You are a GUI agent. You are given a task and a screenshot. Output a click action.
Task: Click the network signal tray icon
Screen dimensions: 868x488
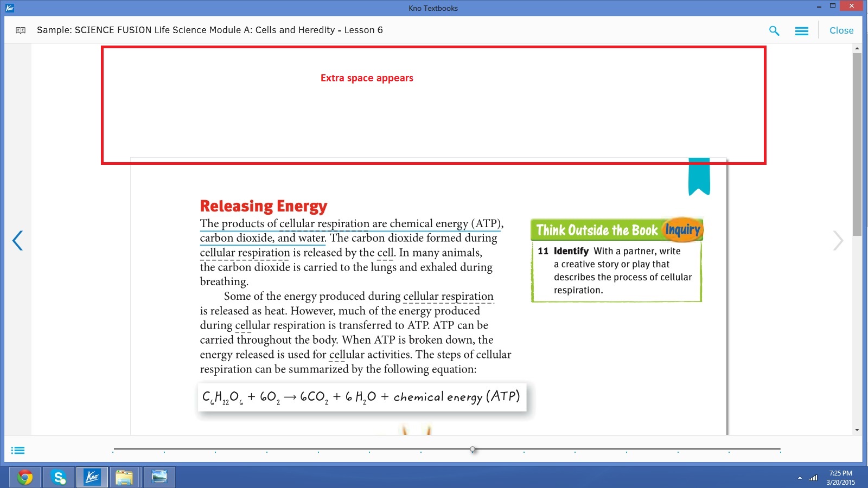pos(813,478)
